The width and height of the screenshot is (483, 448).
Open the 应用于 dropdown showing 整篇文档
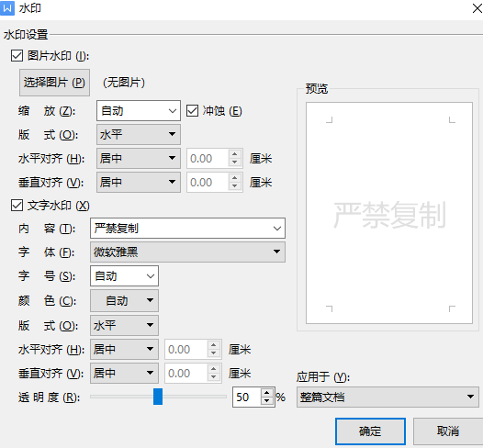point(388,398)
